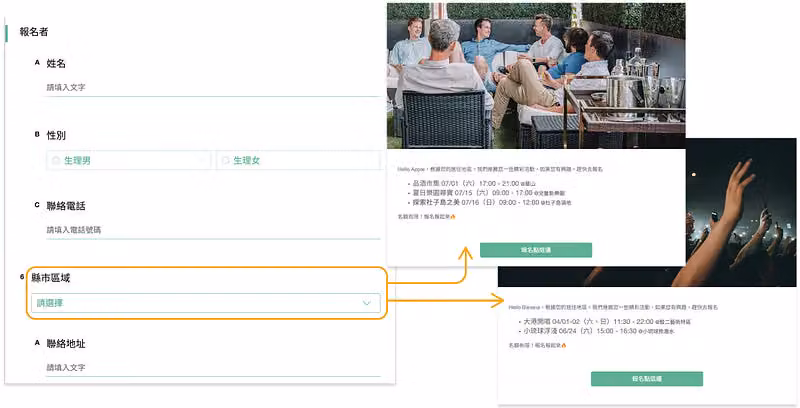The width and height of the screenshot is (800, 408).
Task: Select the 生理男 gender radio option
Action: coord(128,161)
